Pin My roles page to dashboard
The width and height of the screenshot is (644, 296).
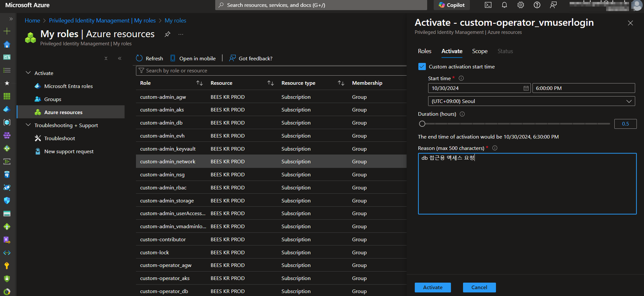coord(167,34)
